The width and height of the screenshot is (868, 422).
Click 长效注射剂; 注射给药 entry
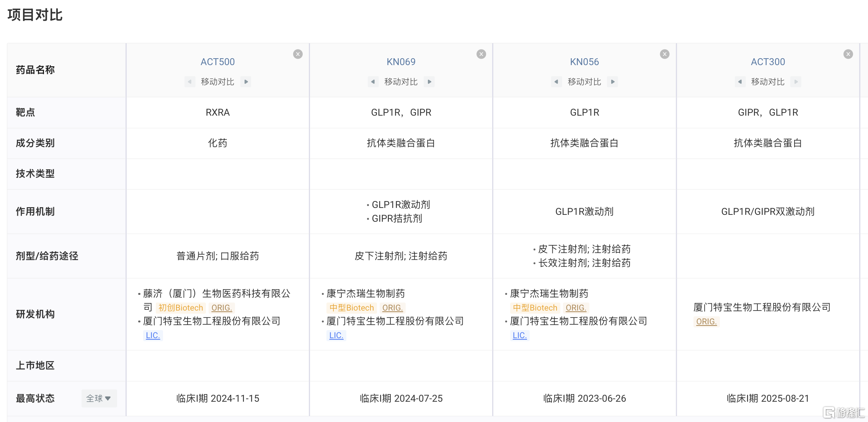coord(584,263)
